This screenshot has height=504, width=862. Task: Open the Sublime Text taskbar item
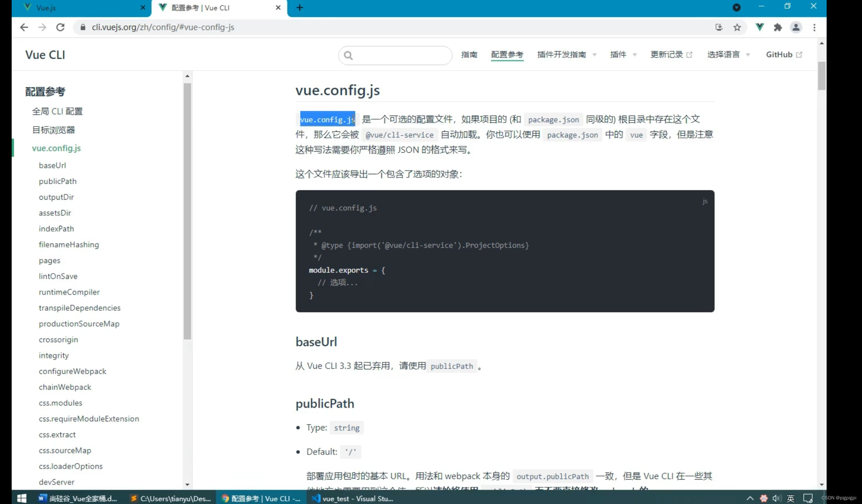pyautogui.click(x=171, y=498)
